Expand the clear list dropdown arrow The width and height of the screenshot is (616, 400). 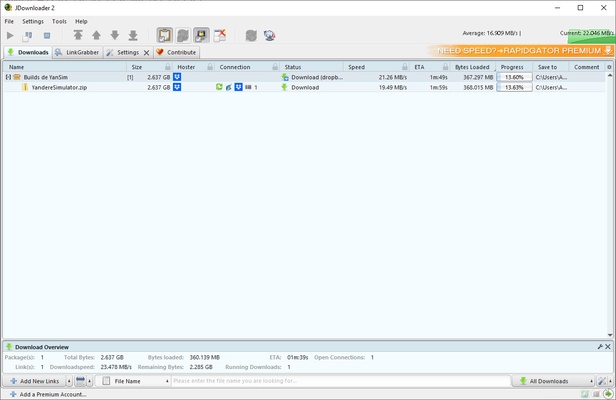click(90, 381)
